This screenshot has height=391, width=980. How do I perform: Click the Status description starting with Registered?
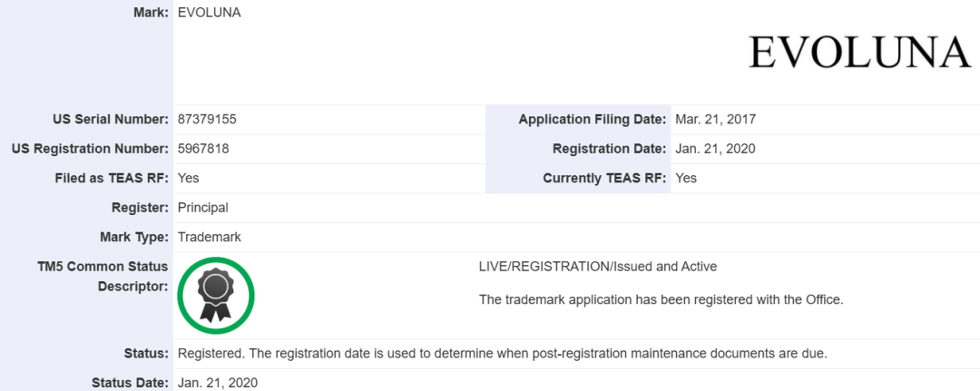pyautogui.click(x=502, y=353)
